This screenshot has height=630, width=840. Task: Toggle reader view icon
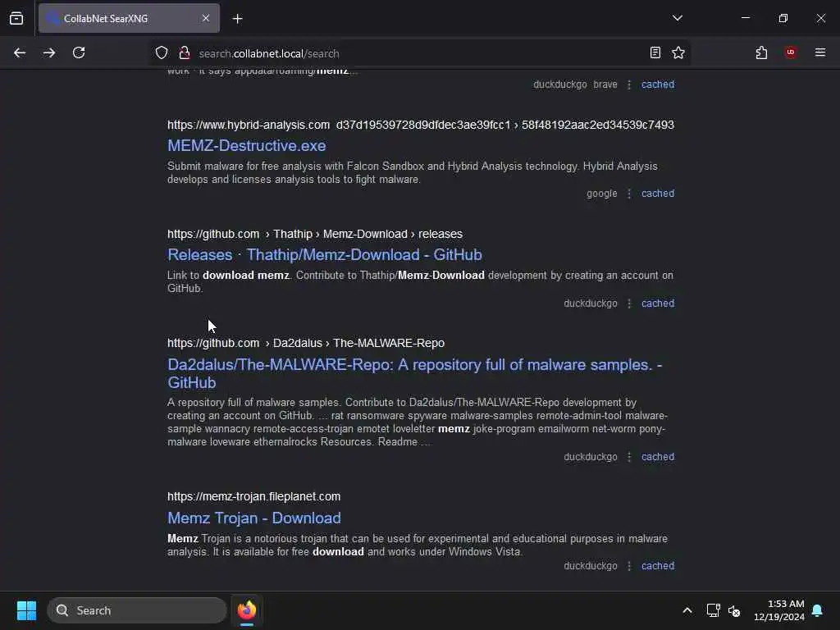click(x=655, y=53)
